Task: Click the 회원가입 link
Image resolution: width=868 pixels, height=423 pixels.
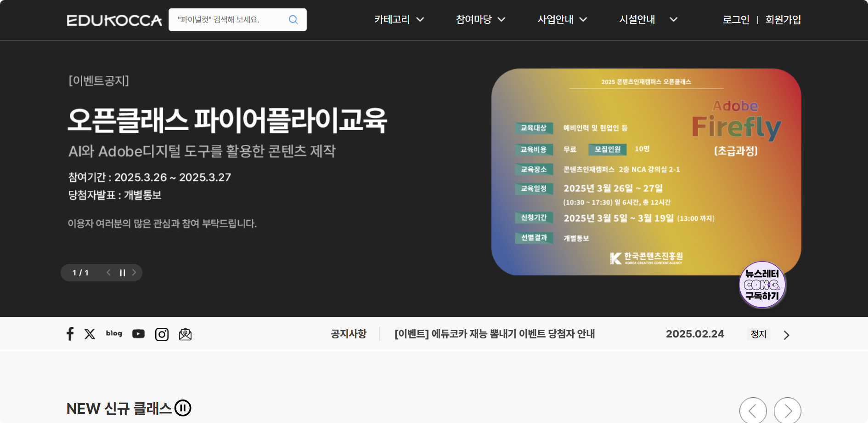Action: click(x=783, y=20)
